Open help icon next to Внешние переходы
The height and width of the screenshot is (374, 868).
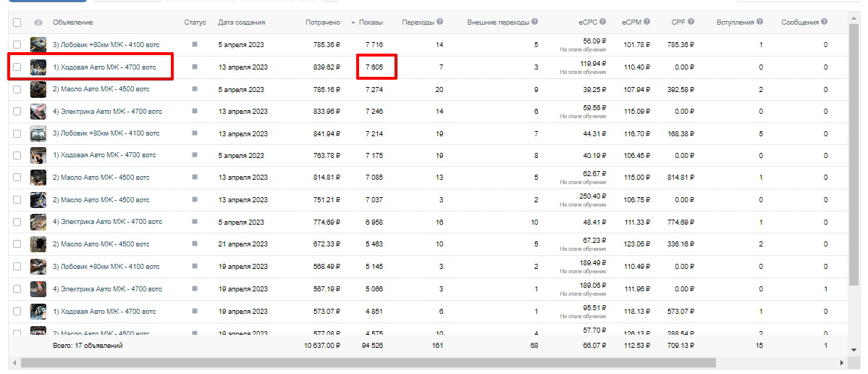535,22
